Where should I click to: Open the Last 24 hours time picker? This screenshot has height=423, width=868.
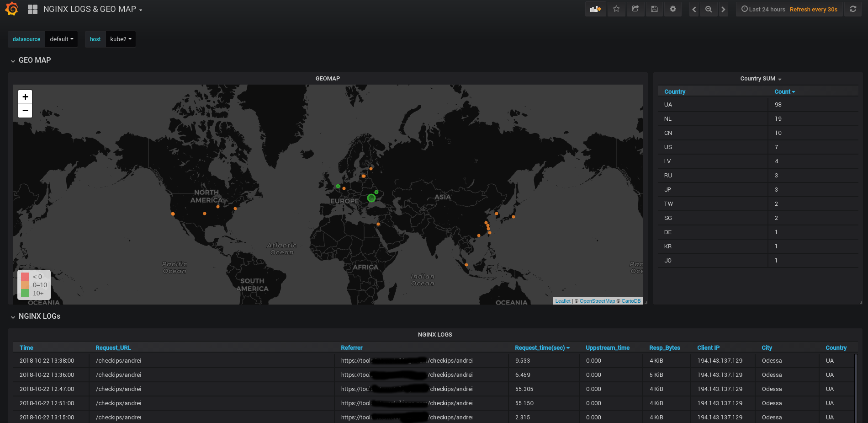click(x=763, y=9)
